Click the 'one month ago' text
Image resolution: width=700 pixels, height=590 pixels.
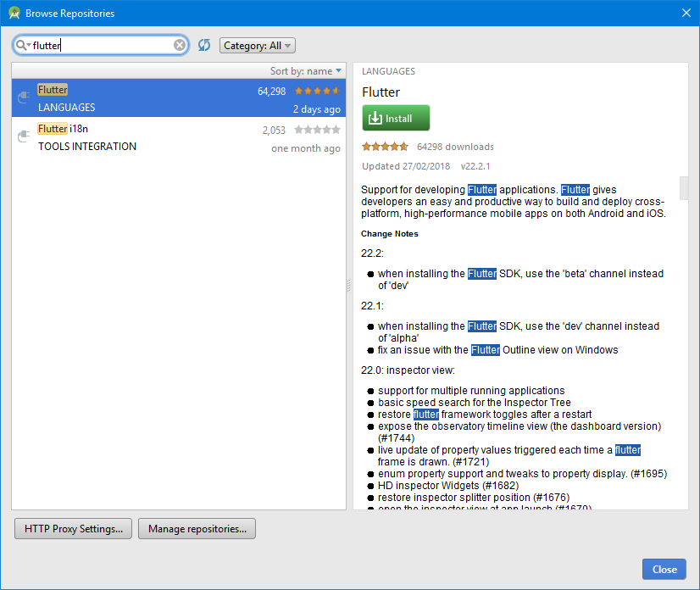(306, 148)
